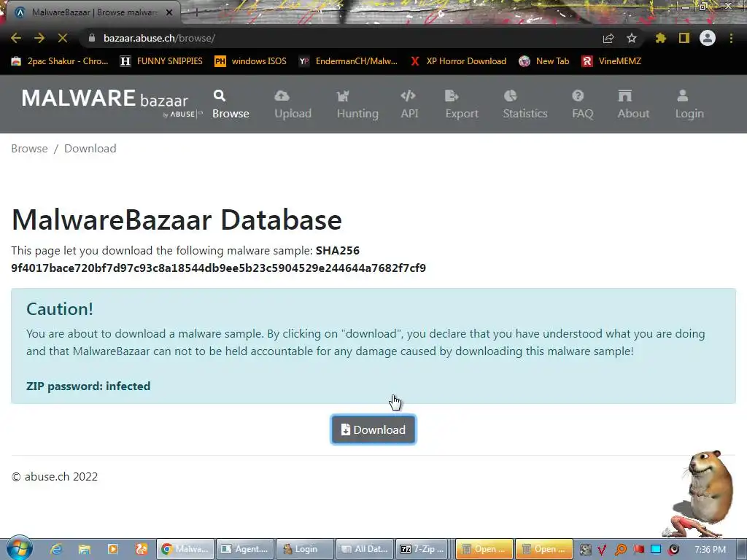This screenshot has height=560, width=747.
Task: Click the MALWARE bazaar logo
Action: pos(112,102)
